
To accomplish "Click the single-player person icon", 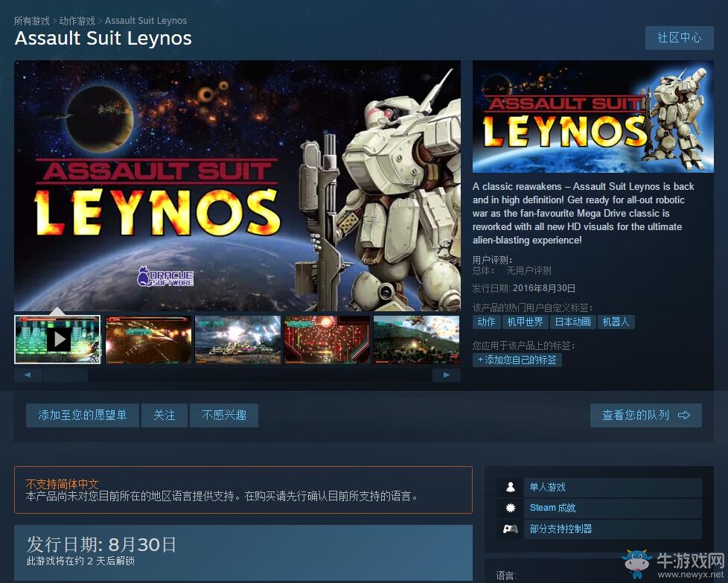I will pyautogui.click(x=510, y=487).
